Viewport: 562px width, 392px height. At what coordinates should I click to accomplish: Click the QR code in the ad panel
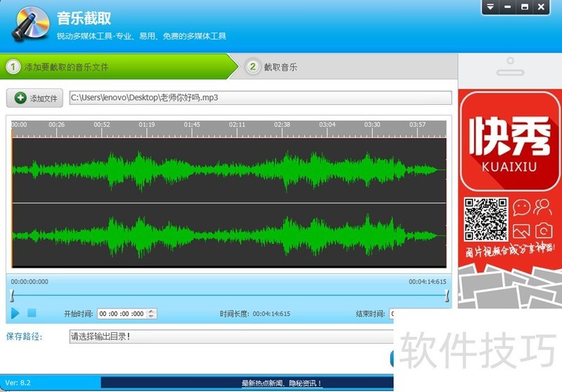coord(485,219)
